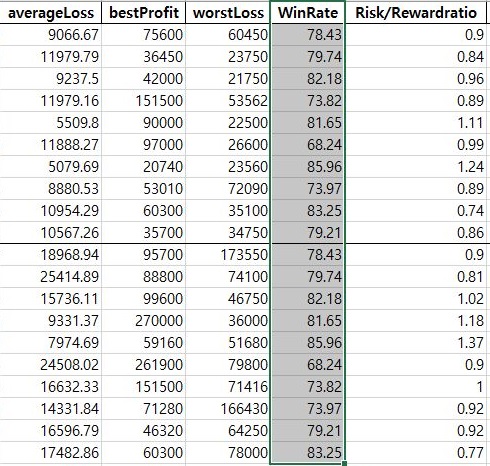
Task: Select averageLoss cell 5079.69
Action: pos(51,167)
